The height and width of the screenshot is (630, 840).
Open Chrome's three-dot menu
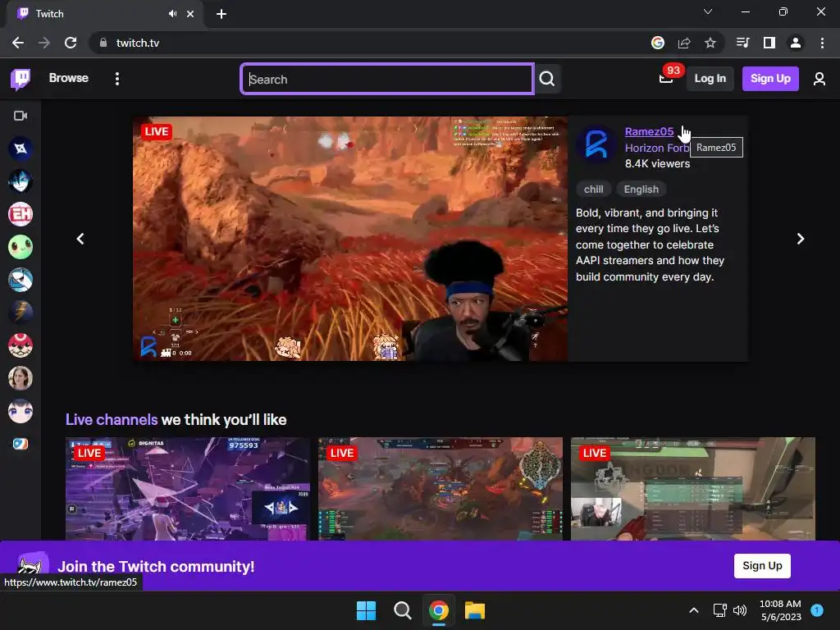[x=822, y=43]
